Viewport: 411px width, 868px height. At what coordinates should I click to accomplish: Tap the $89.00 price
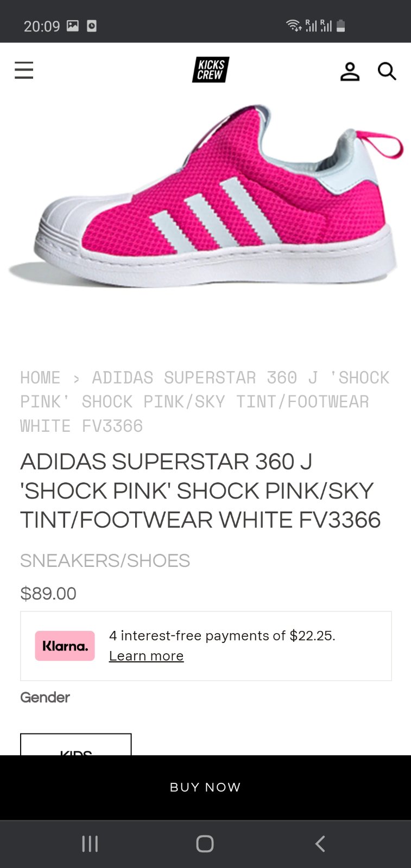48,593
